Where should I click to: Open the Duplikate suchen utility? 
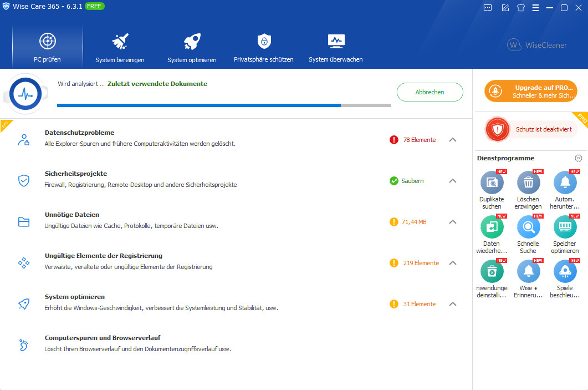[492, 183]
